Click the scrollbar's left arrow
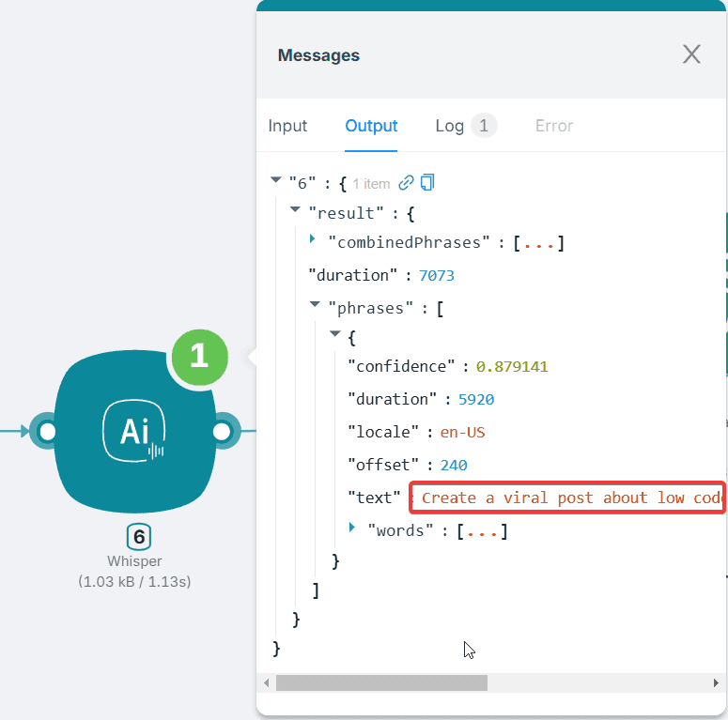Image resolution: width=728 pixels, height=720 pixels. (266, 682)
